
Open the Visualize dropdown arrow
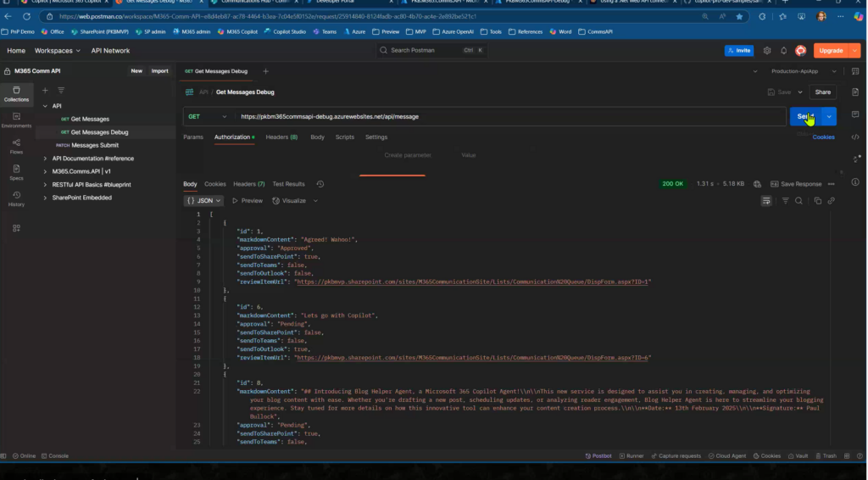coord(315,201)
